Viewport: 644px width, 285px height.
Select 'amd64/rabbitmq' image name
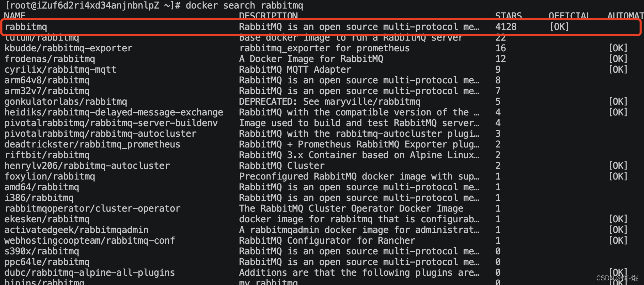[x=42, y=187]
